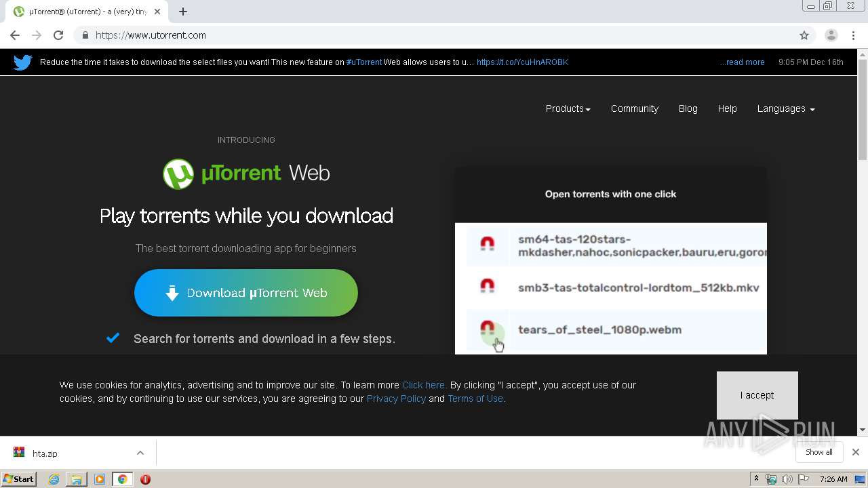
Task: Click Show all downloads button
Action: pos(818,452)
